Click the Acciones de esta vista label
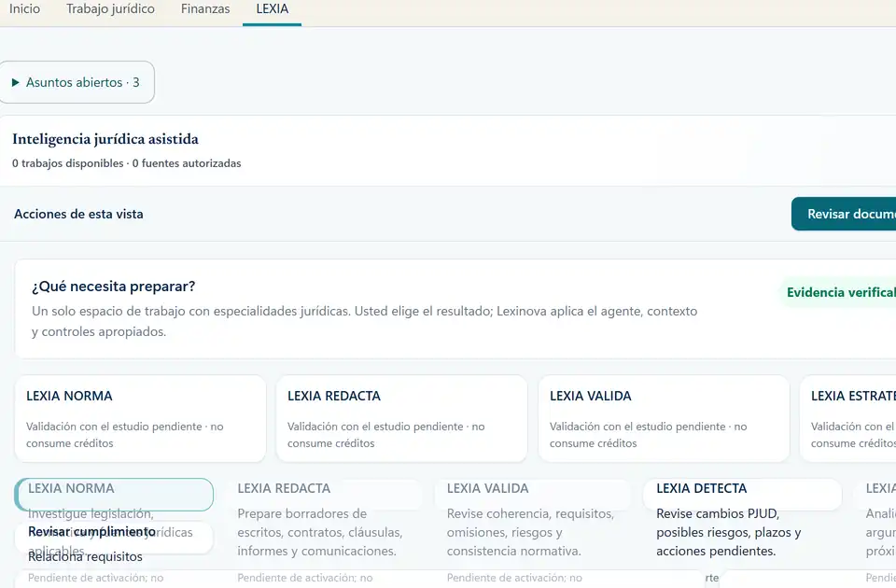 click(78, 215)
